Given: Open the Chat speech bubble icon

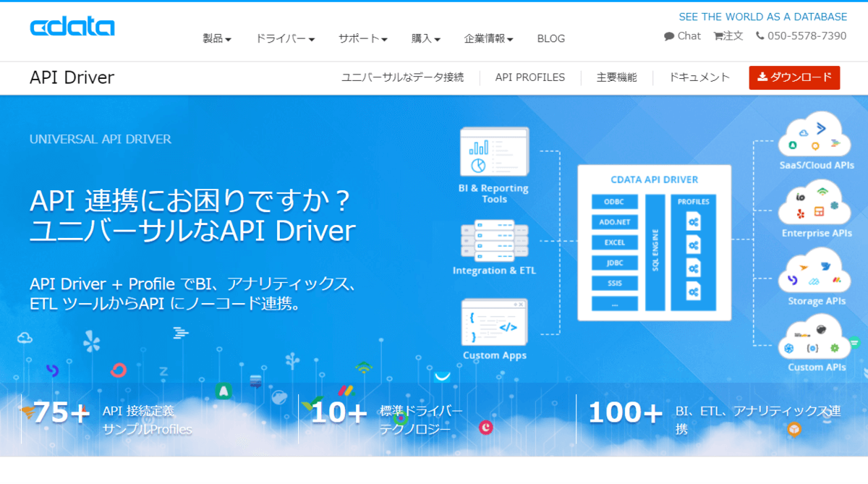Looking at the screenshot, I should click(x=669, y=36).
